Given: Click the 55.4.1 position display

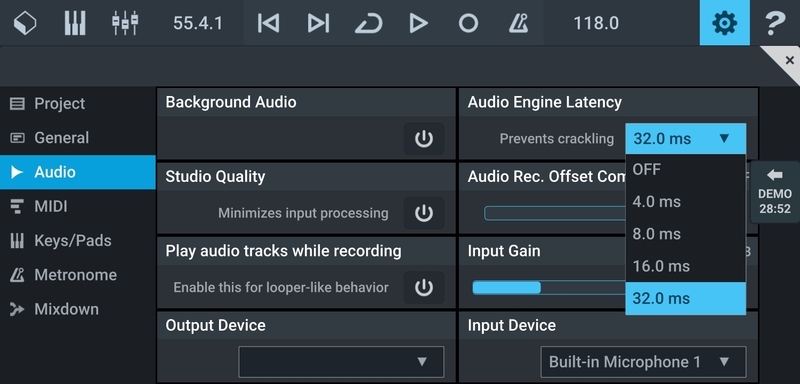Looking at the screenshot, I should coord(197,23).
